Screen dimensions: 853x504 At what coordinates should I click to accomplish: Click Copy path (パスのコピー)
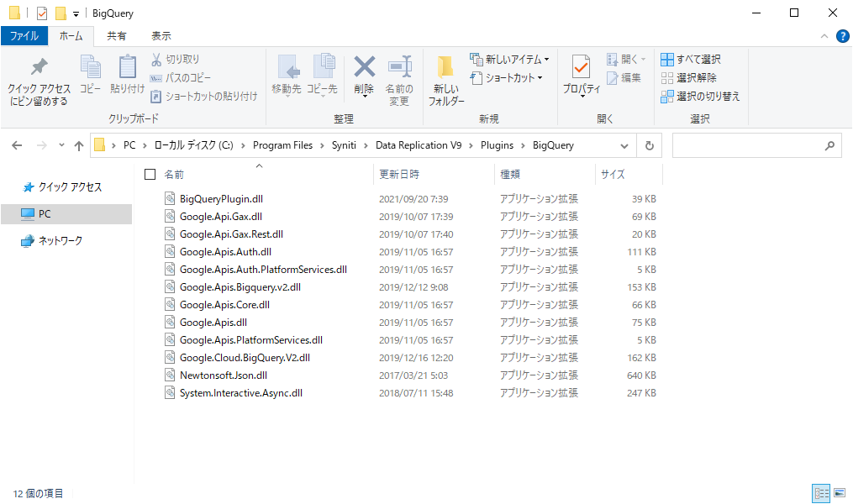coord(181,78)
